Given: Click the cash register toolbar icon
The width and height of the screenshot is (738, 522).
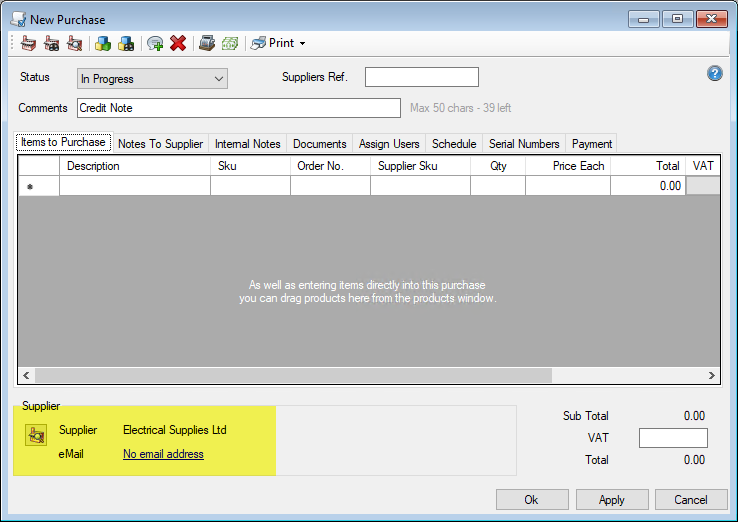Looking at the screenshot, I should pyautogui.click(x=207, y=43).
